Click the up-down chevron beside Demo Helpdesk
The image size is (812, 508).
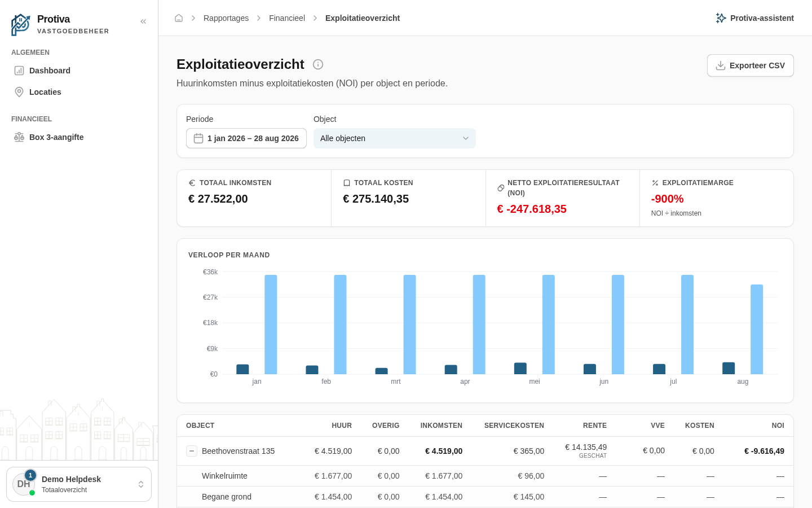coord(141,484)
